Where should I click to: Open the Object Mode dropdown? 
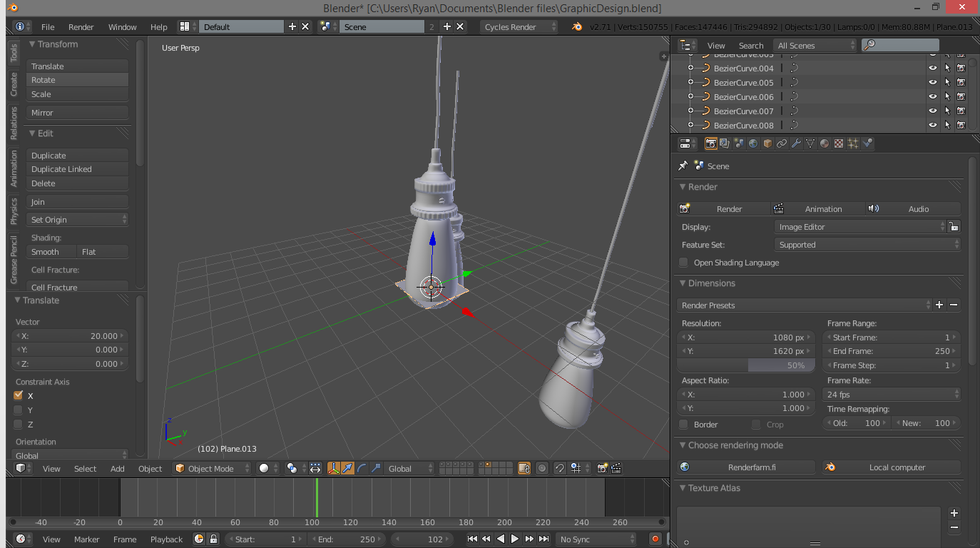213,468
